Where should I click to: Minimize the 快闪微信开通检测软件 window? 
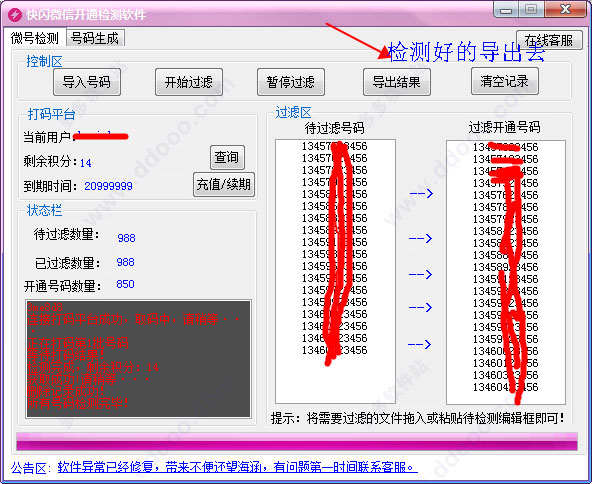(x=506, y=10)
